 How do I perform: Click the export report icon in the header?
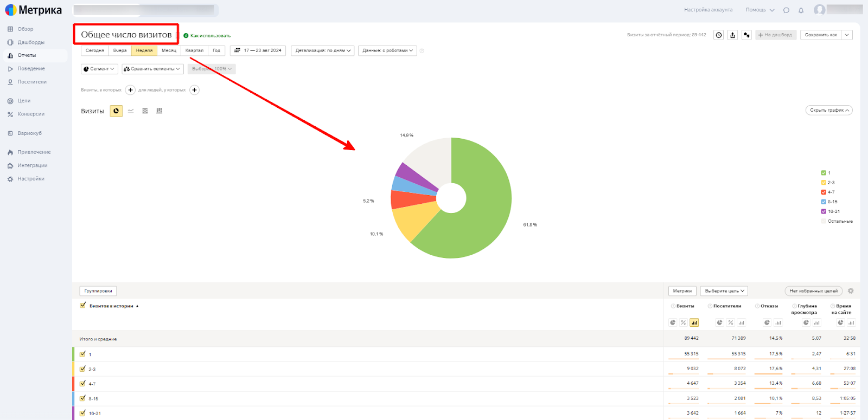tap(732, 35)
